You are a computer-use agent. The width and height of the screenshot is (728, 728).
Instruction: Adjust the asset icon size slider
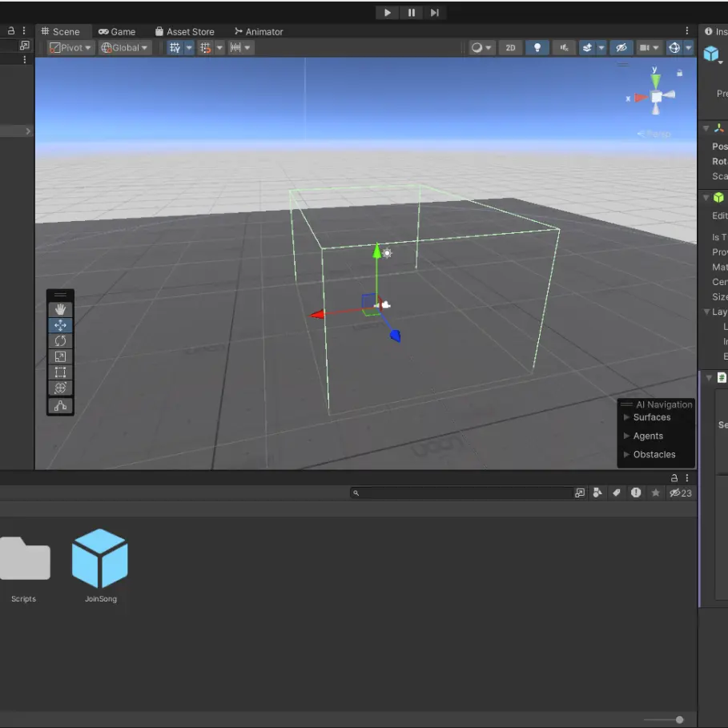(x=679, y=720)
